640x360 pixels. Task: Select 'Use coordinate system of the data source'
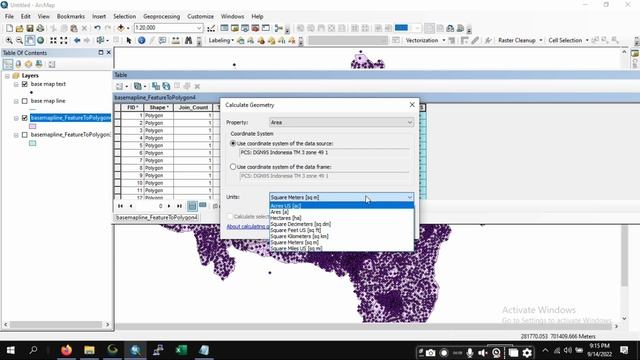233,144
